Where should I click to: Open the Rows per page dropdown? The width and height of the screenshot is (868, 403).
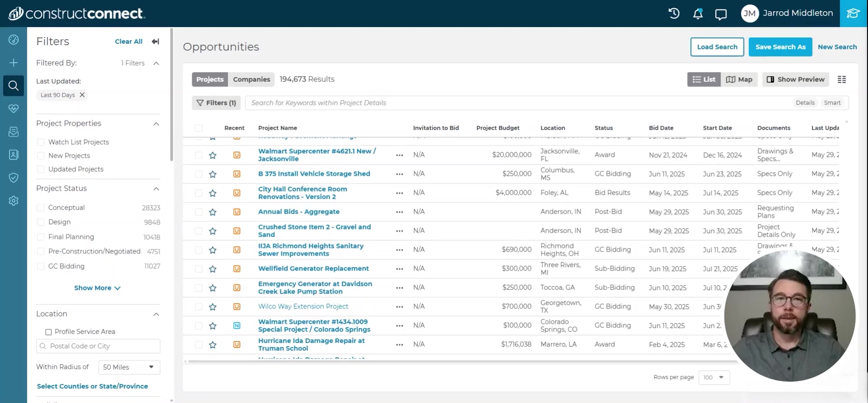click(x=714, y=378)
